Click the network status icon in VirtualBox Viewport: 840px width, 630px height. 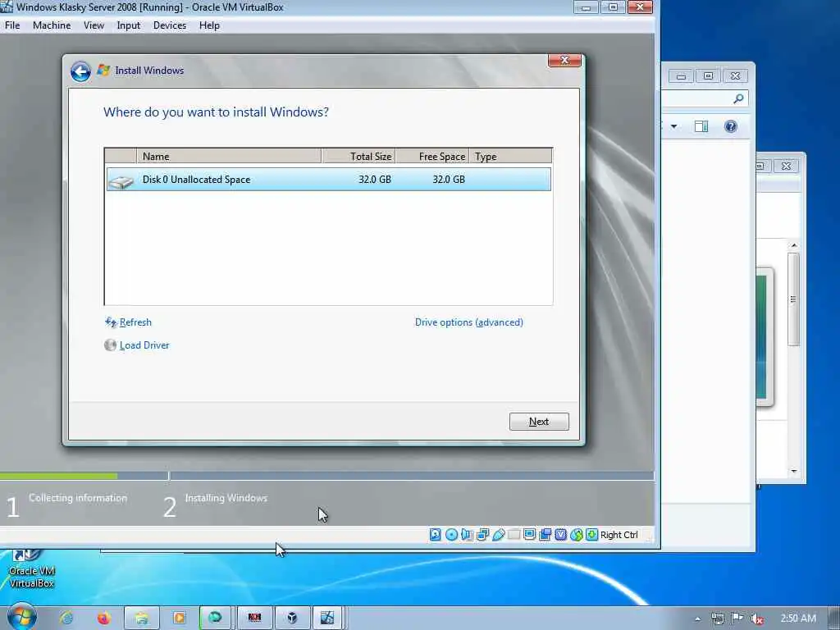tap(482, 534)
